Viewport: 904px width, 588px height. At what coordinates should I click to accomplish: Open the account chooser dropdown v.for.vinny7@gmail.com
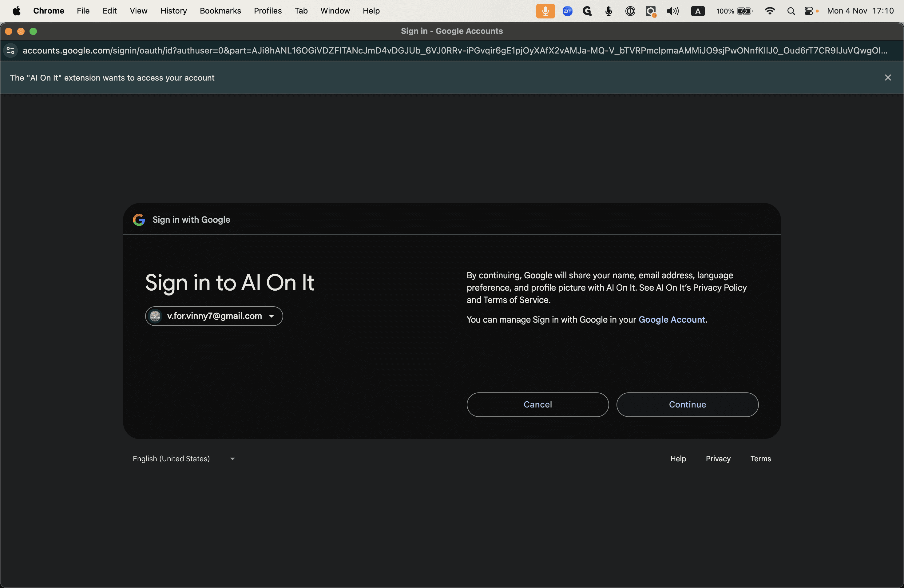[214, 316]
